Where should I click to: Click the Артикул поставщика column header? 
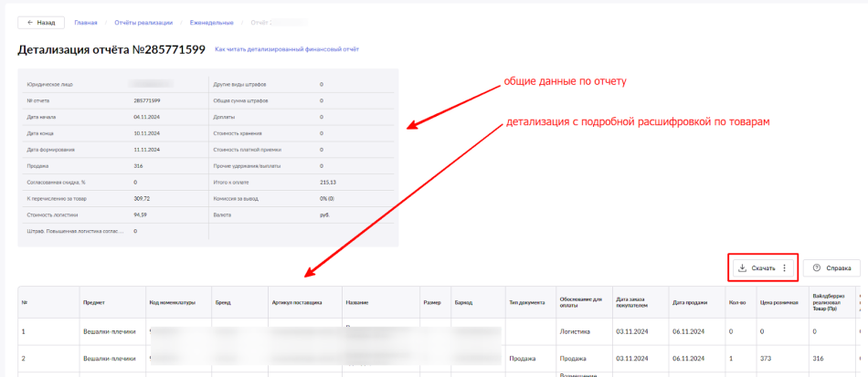[x=297, y=301]
